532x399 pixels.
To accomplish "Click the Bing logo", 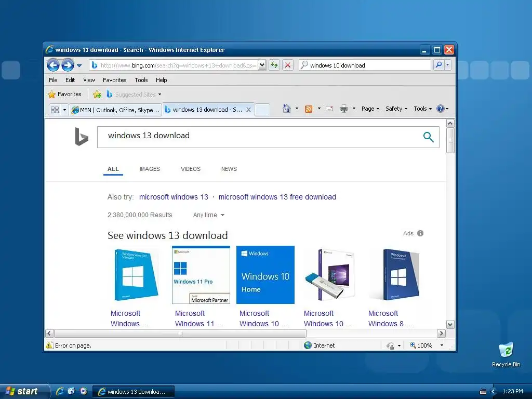I will [82, 137].
